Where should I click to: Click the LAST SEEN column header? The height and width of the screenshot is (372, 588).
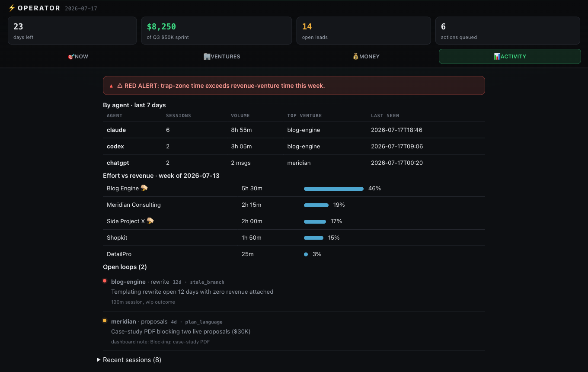[x=385, y=115]
